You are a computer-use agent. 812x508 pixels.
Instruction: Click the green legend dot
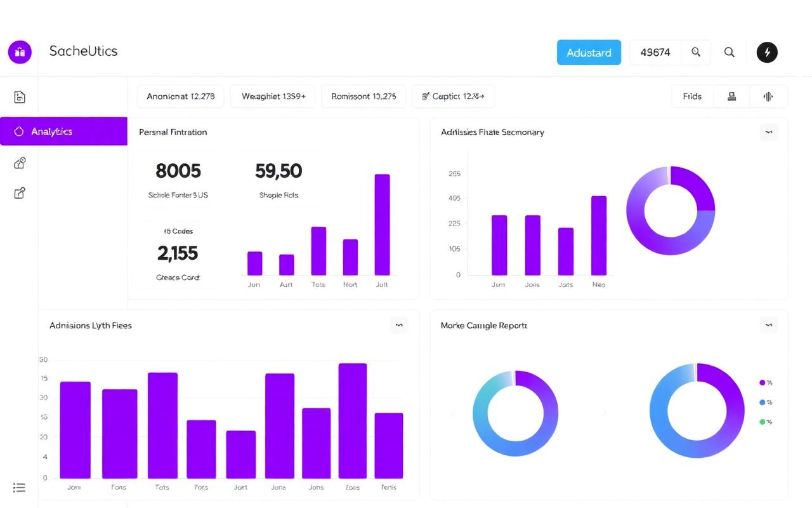(x=763, y=422)
